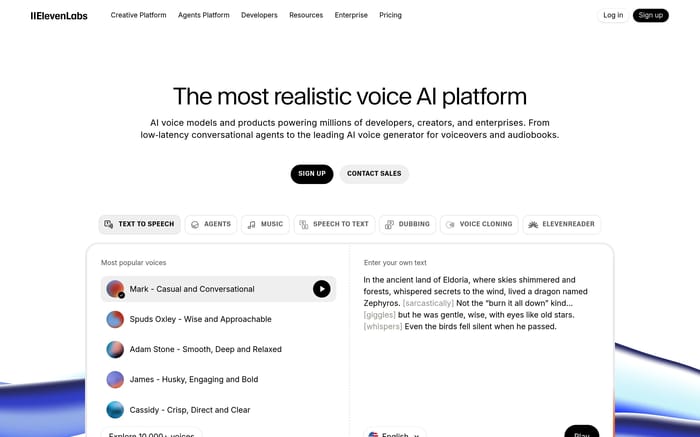Play the Mark voice sample
This screenshot has height=437, width=700.
(321, 289)
